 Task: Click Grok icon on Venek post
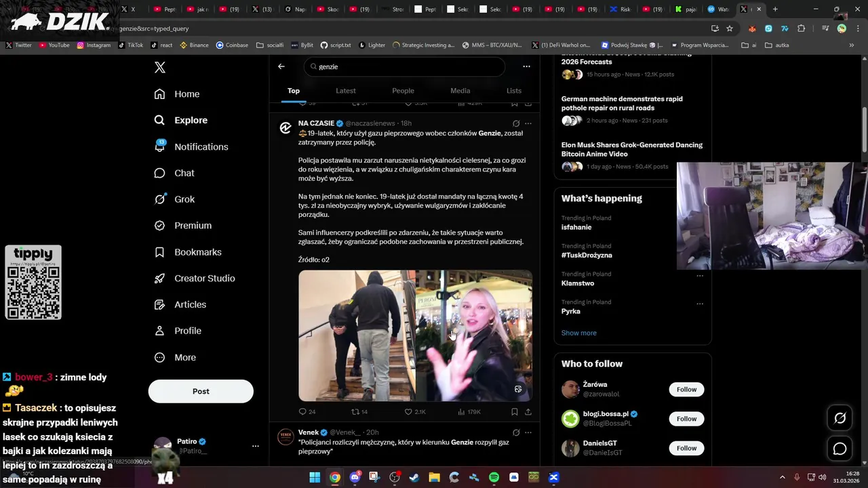pos(516,432)
